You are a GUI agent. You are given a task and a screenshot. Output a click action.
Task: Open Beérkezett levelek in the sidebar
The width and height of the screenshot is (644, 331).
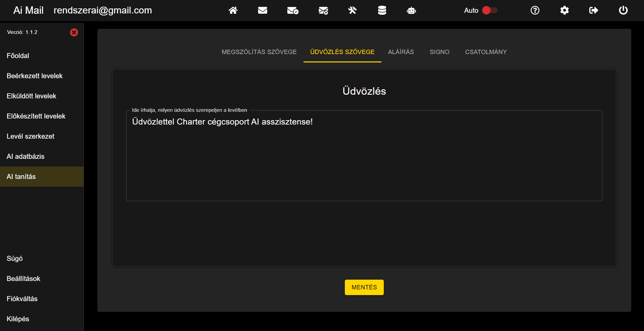pos(35,76)
